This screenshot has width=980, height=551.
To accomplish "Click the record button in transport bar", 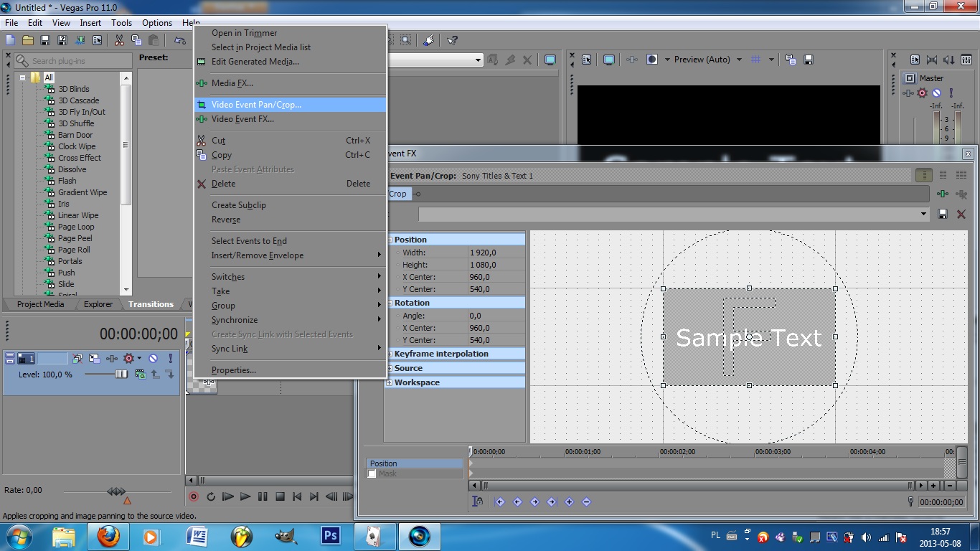I will point(194,496).
